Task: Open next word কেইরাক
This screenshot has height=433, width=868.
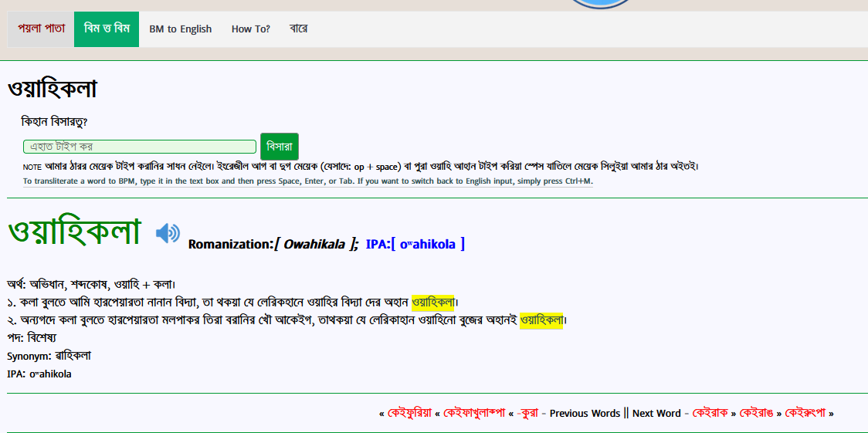Action: coord(710,413)
